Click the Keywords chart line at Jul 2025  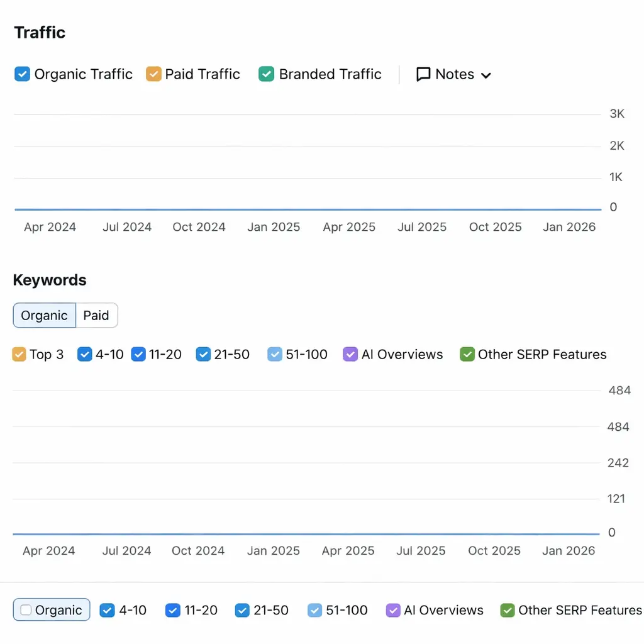[421, 534]
